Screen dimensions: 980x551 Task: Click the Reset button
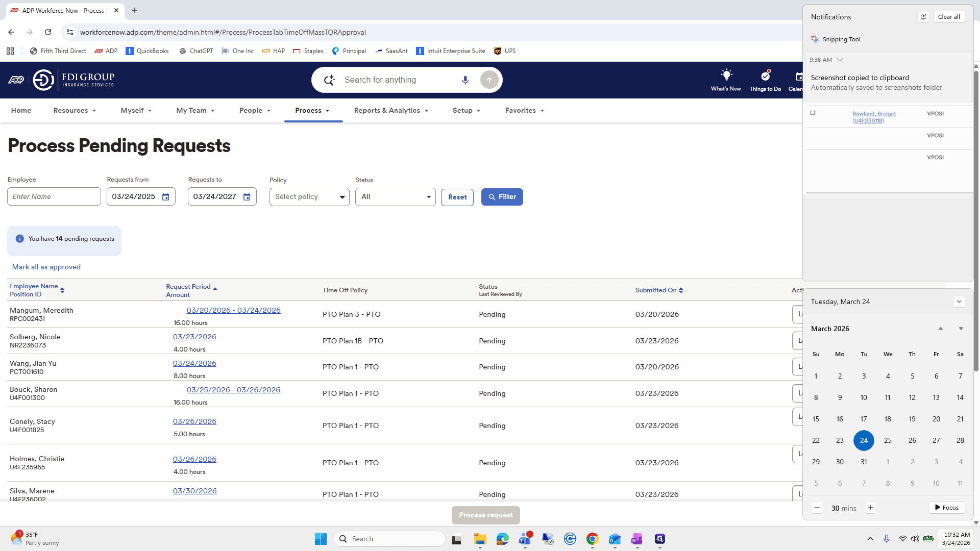pyautogui.click(x=457, y=197)
